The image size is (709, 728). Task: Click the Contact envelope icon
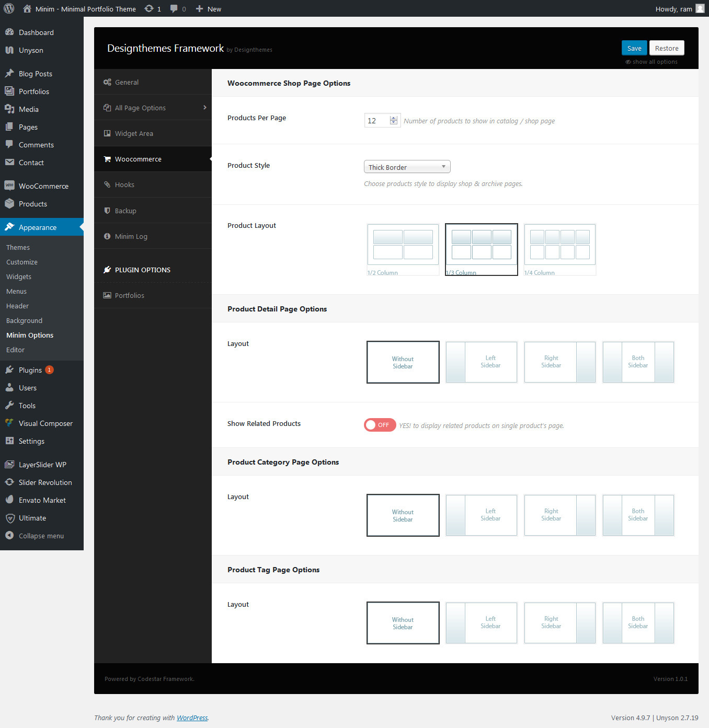tap(9, 162)
